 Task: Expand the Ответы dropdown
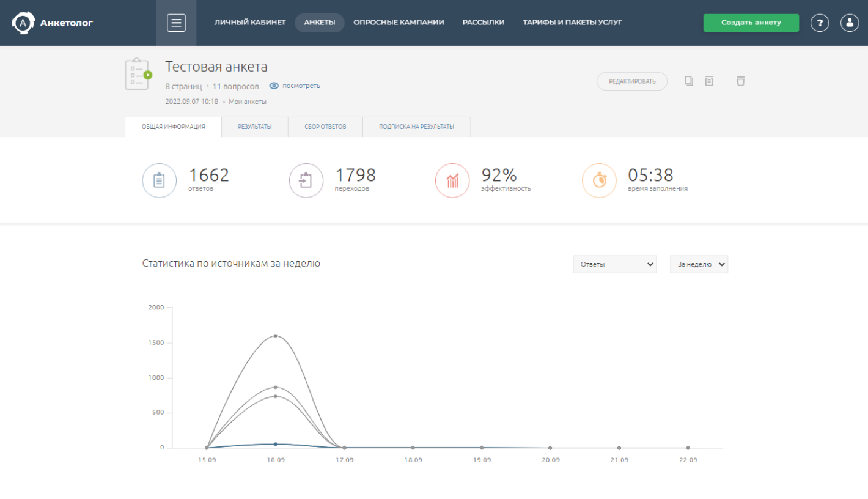pyautogui.click(x=614, y=264)
